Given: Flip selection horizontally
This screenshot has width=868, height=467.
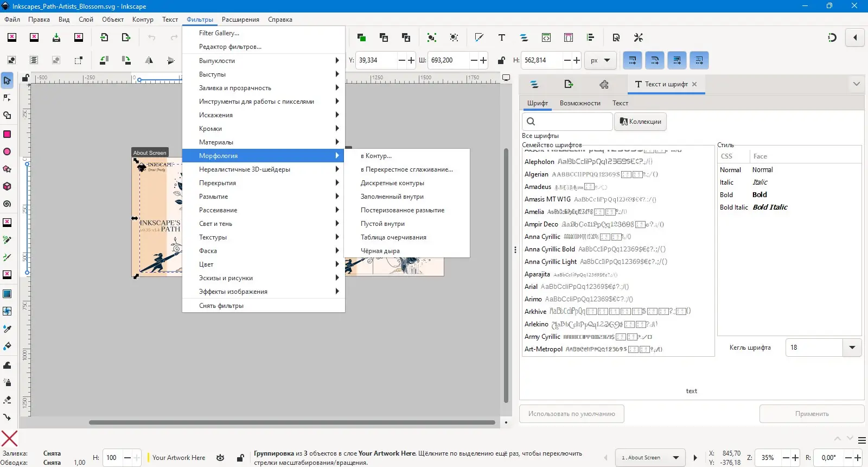Looking at the screenshot, I should click(x=149, y=60).
